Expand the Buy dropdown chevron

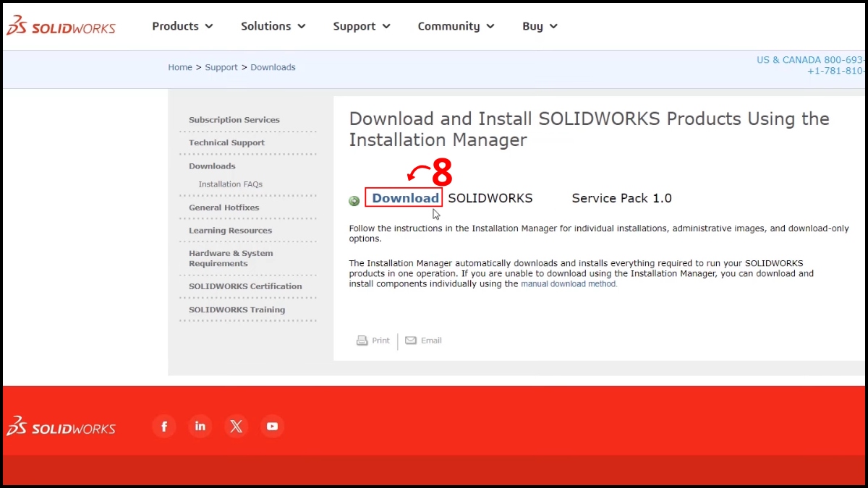(x=553, y=27)
